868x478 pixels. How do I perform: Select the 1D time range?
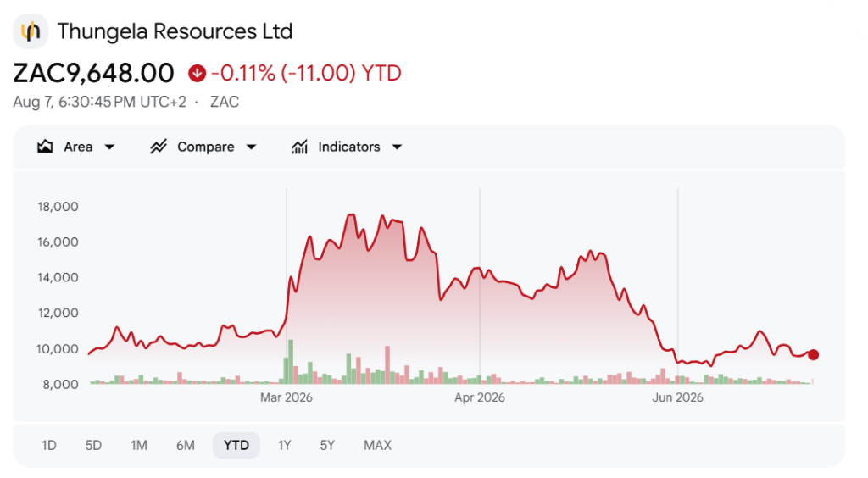[x=49, y=445]
